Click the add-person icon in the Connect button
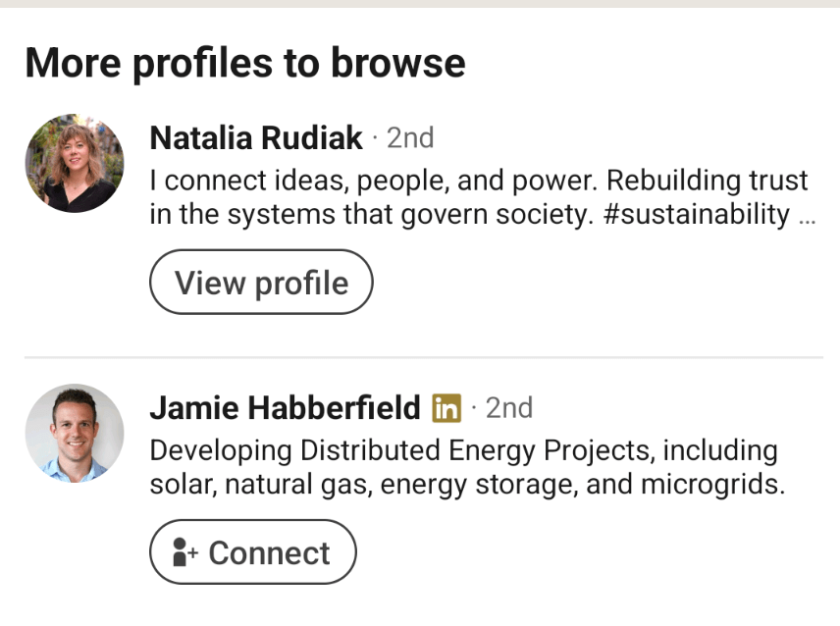Image resolution: width=840 pixels, height=626 pixels. (184, 553)
